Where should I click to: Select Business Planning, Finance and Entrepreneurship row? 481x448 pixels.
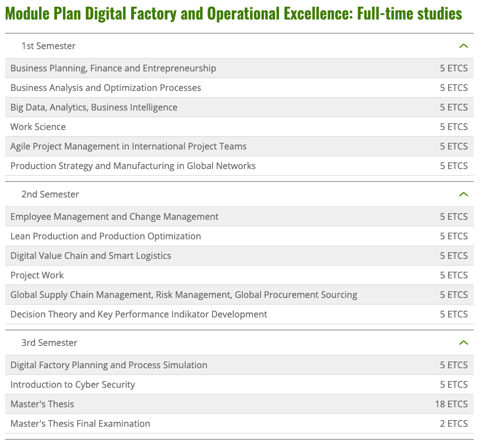(x=239, y=68)
